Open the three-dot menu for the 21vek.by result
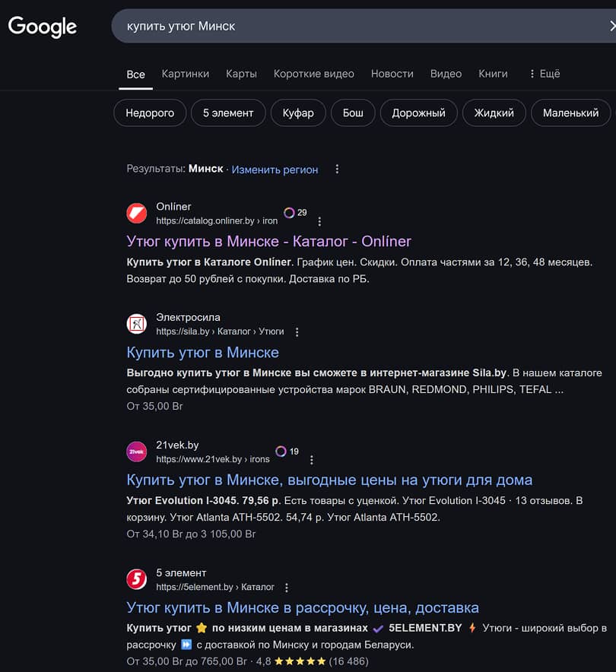The height and width of the screenshot is (672, 616). coord(312,460)
